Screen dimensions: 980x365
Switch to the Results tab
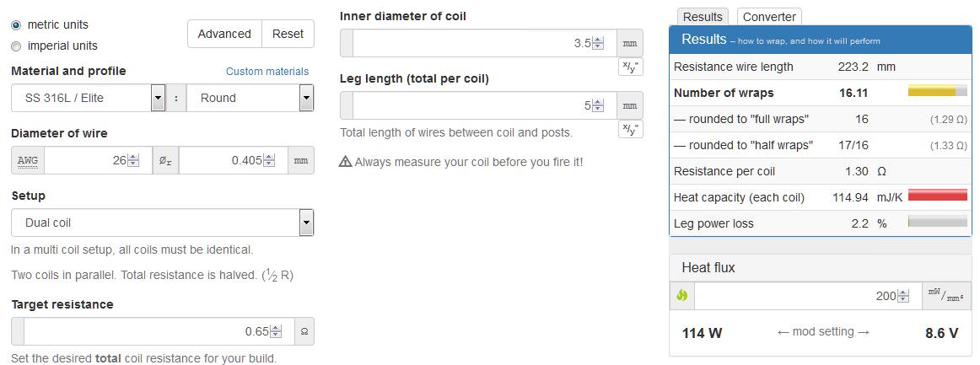tap(703, 17)
